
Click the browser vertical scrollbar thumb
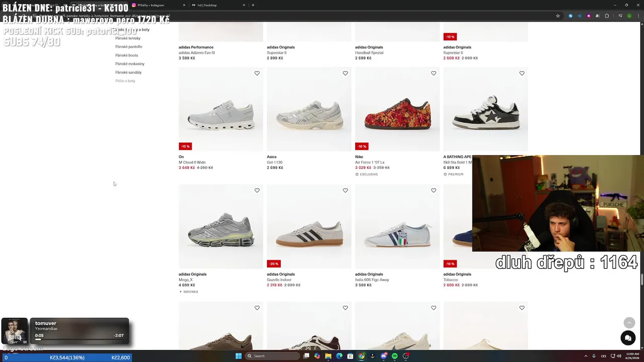[641, 280]
